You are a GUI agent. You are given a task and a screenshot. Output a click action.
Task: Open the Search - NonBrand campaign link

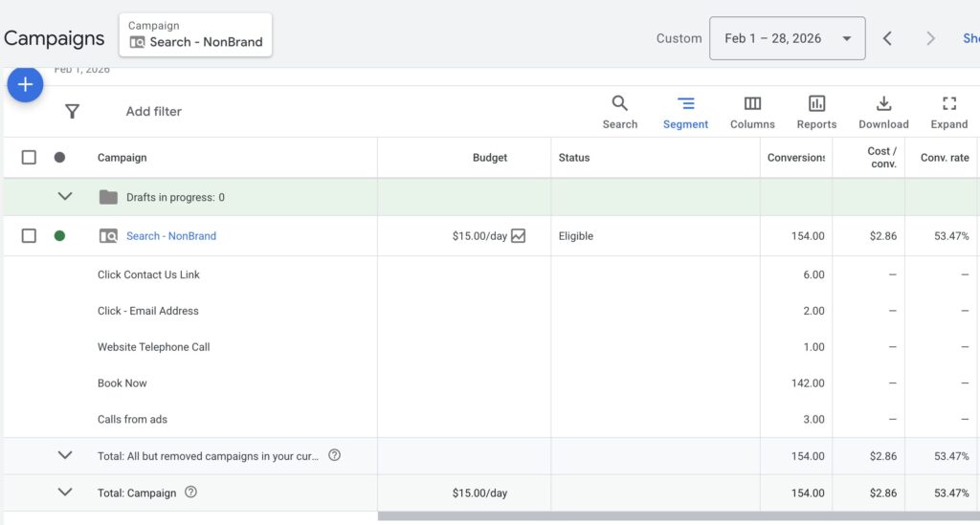(x=171, y=236)
